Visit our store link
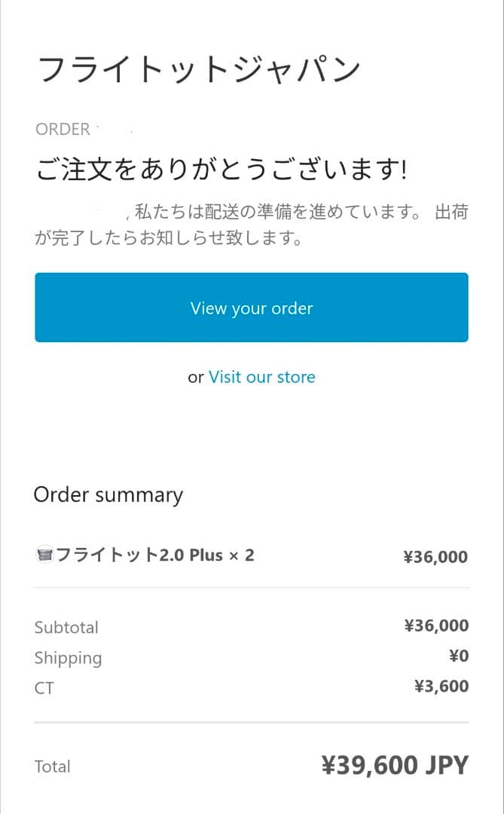The height and width of the screenshot is (814, 504). pyautogui.click(x=261, y=376)
